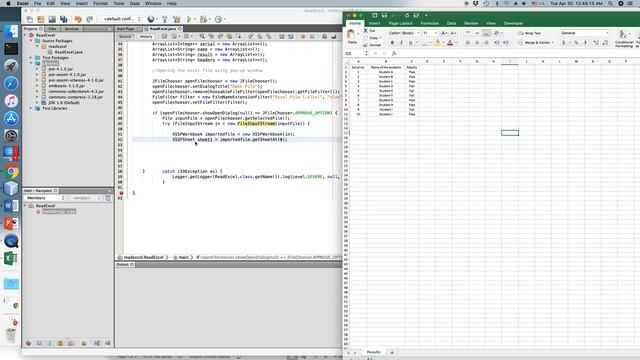Toggle Italic formatting in Excel

pos(402,43)
